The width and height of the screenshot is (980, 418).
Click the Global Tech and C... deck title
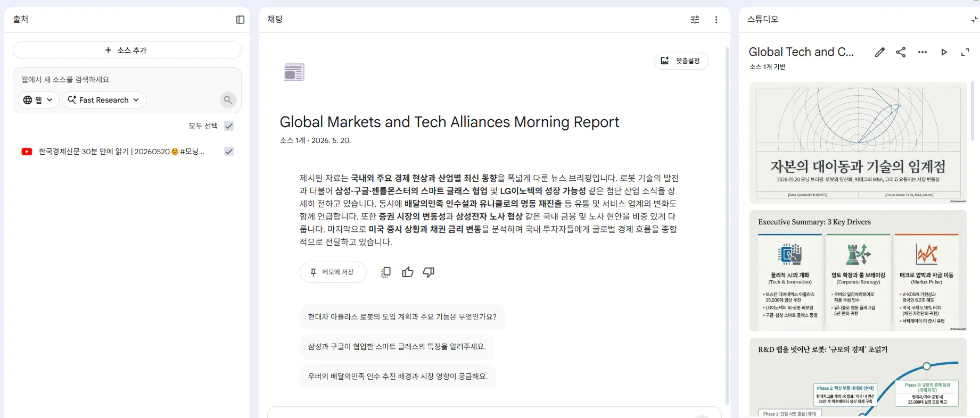(x=801, y=52)
